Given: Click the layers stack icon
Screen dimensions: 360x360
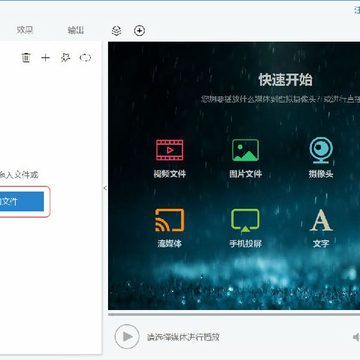Looking at the screenshot, I should tap(116, 31).
